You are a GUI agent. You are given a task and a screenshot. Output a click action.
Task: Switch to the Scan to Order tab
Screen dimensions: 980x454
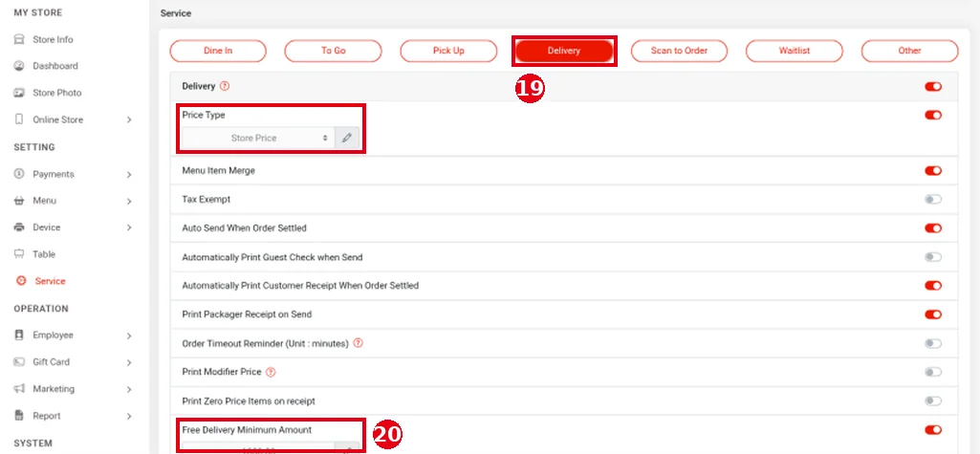pos(679,51)
